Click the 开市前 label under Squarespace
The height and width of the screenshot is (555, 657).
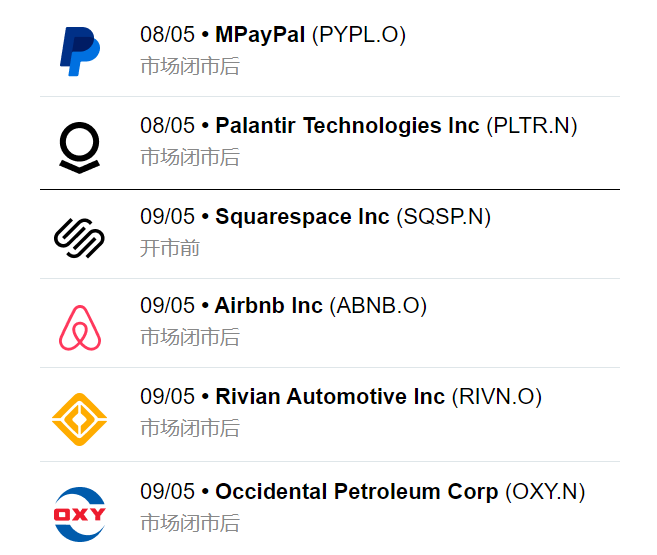(x=170, y=248)
